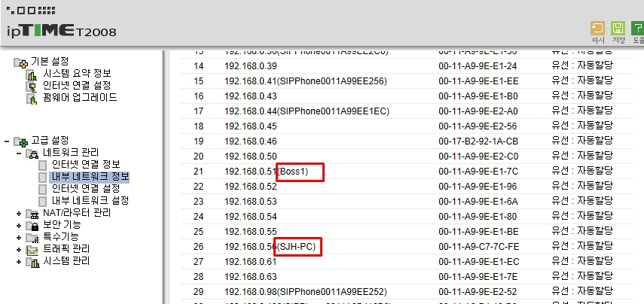Click 192.168.0.44(SIPPhone0011A99EE1EC) entry
This screenshot has width=644, height=304.
[307, 111]
